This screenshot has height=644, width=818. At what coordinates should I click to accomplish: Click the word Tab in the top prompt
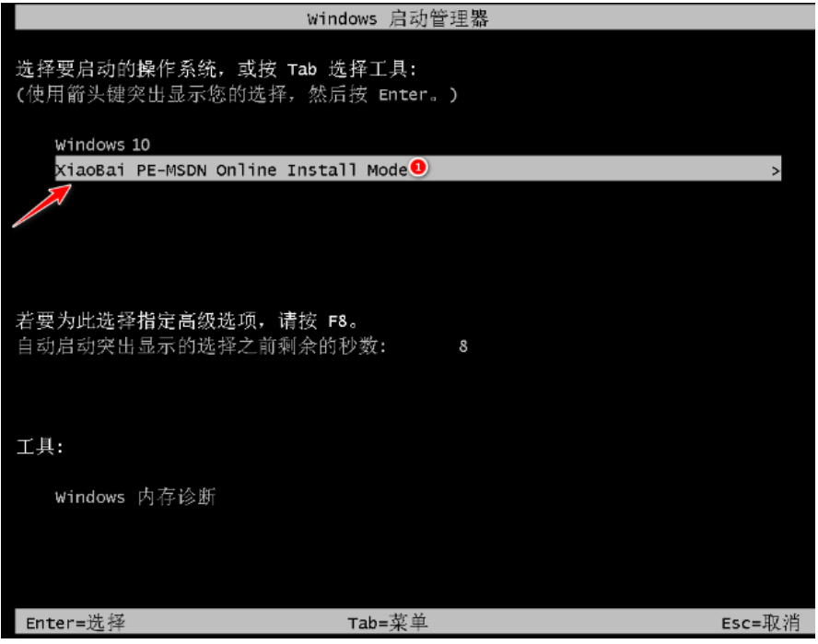point(302,69)
